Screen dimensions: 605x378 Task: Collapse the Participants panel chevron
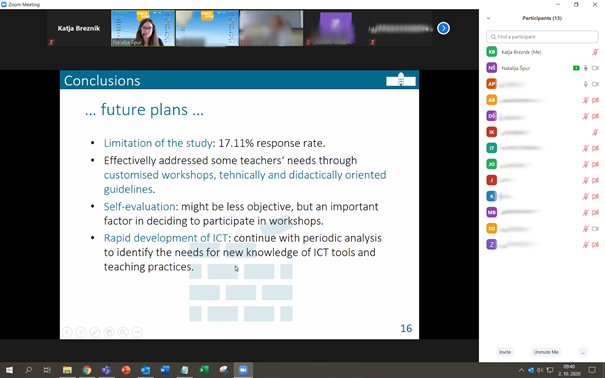pyautogui.click(x=488, y=18)
